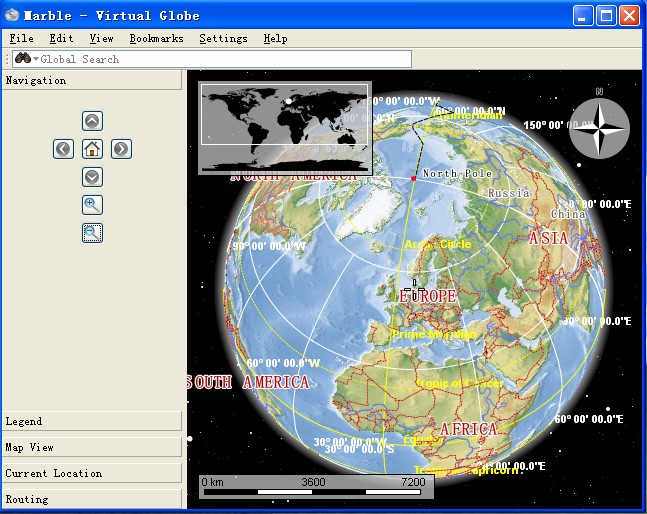Maximize the Marble window

point(606,16)
